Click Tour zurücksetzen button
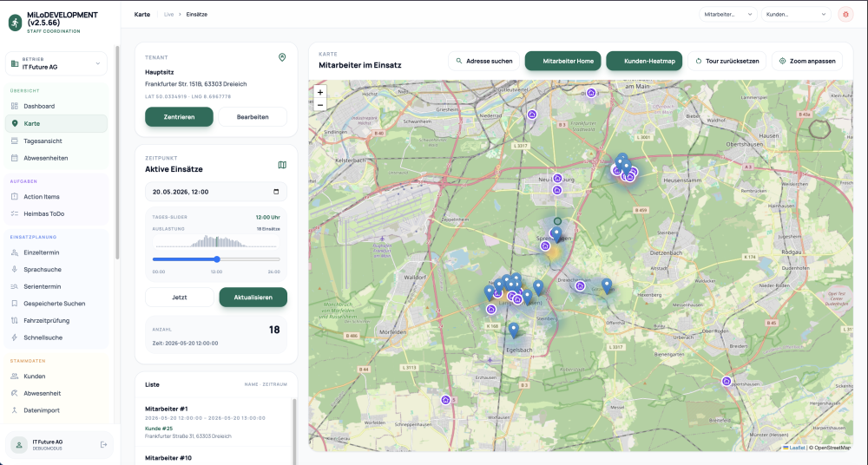The image size is (868, 465). [x=727, y=61]
